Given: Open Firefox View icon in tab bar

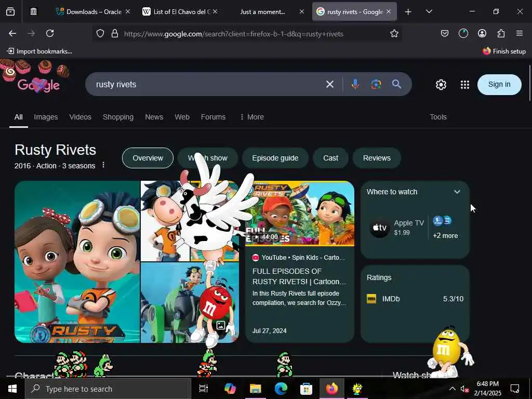Looking at the screenshot, I should coord(10,12).
